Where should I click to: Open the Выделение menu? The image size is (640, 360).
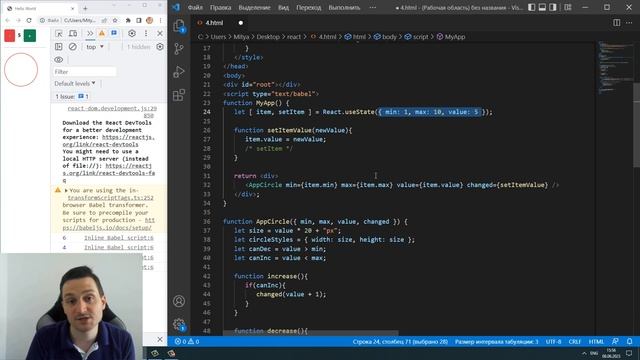point(254,7)
